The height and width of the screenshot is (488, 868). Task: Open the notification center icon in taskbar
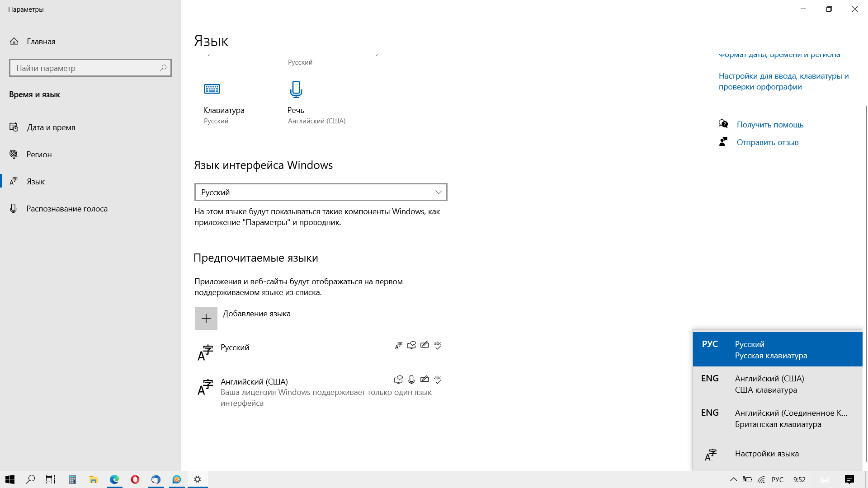point(849,479)
